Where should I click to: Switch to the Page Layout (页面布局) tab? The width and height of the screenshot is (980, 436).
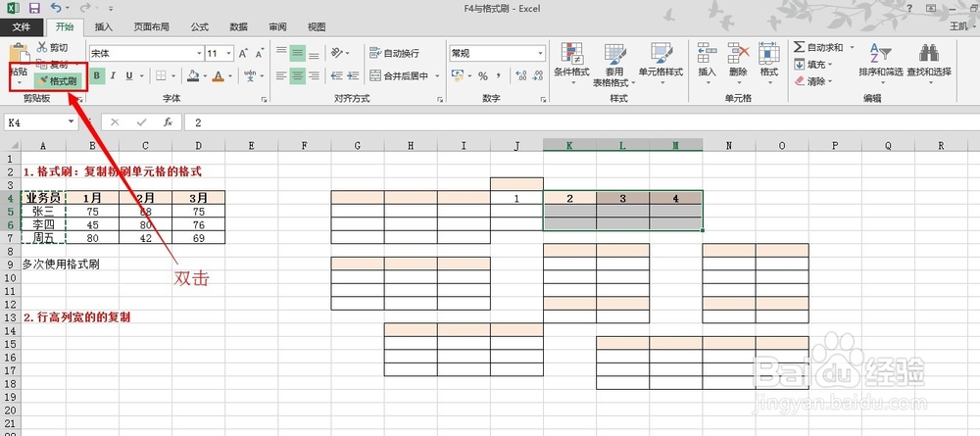coord(151,26)
